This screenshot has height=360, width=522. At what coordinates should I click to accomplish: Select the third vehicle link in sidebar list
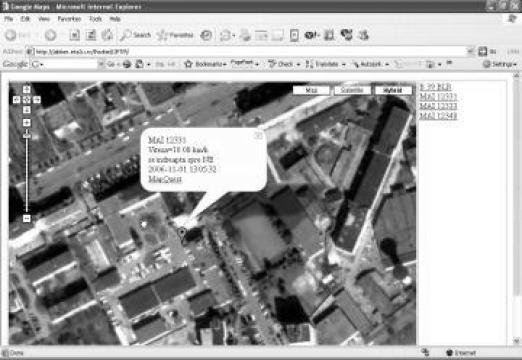438,106
